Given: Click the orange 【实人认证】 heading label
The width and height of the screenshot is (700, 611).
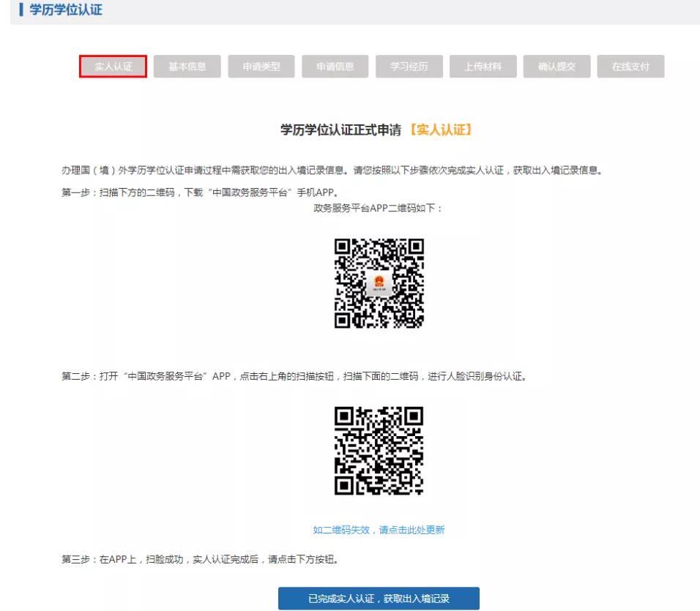Looking at the screenshot, I should coord(441,130).
